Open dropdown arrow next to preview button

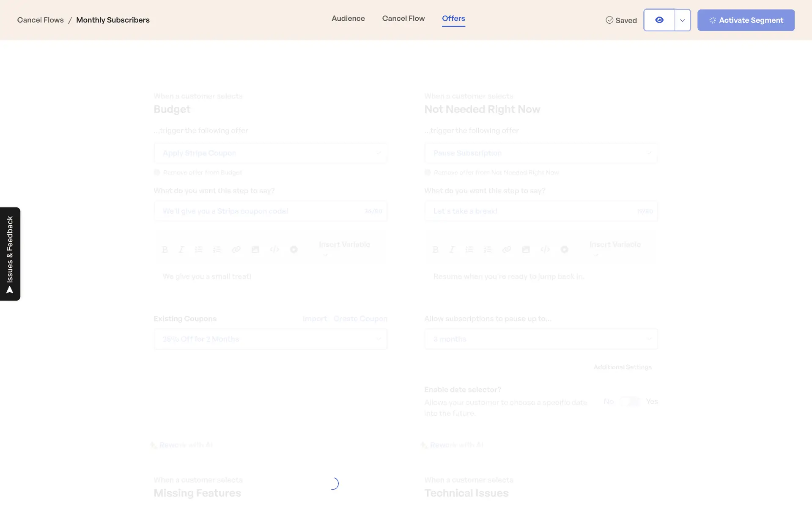coord(682,20)
